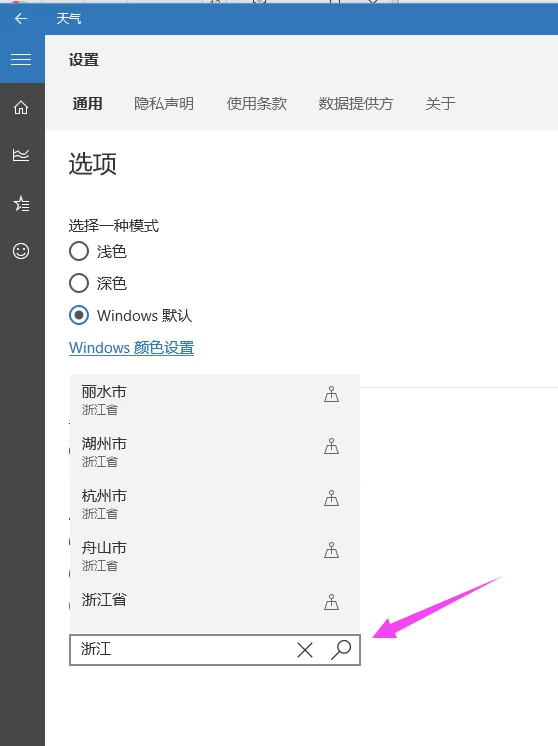Click the location icon beside the 浙江省 suggestion
558x746 pixels.
click(x=332, y=602)
